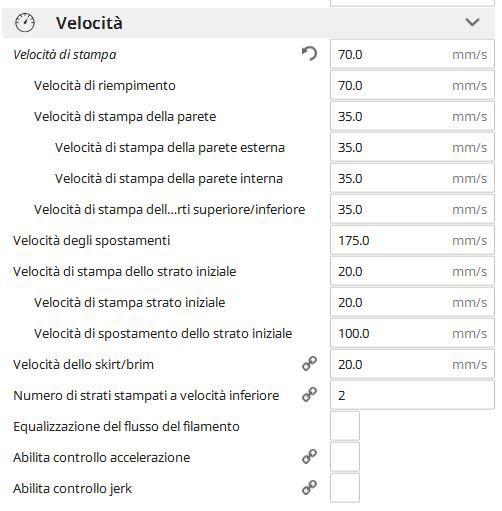502x511 pixels.
Task: Tick the Abilita controllo accelerazione checkbox
Action: (345, 457)
